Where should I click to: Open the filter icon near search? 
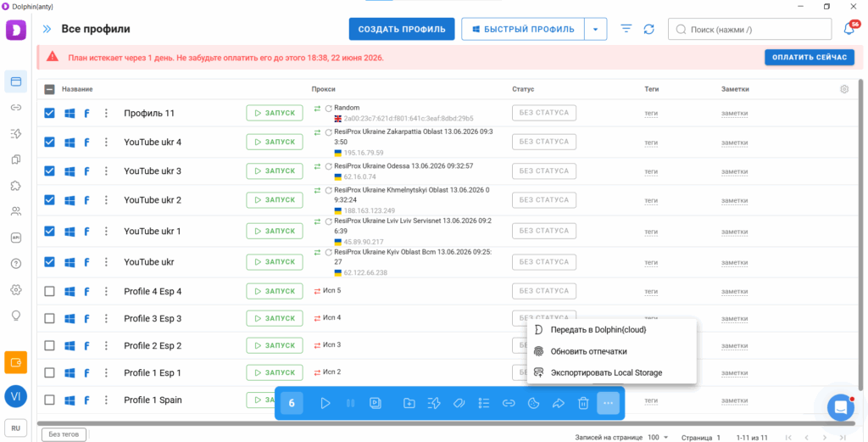tap(626, 29)
